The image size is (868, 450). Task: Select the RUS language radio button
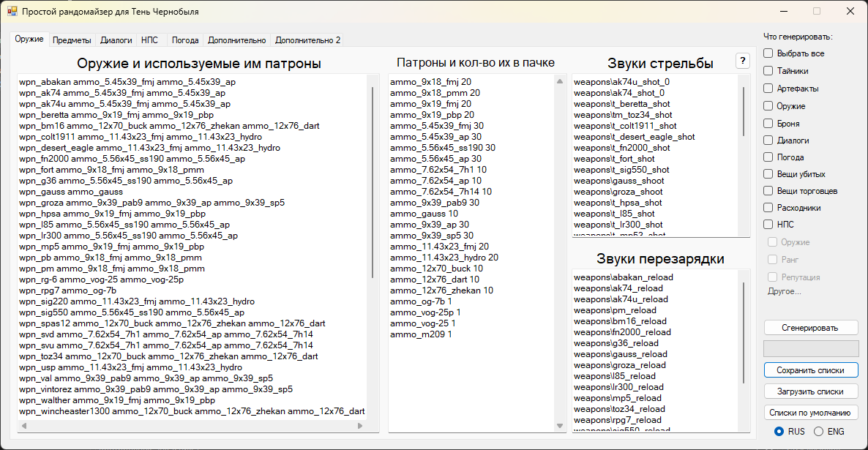[779, 432]
